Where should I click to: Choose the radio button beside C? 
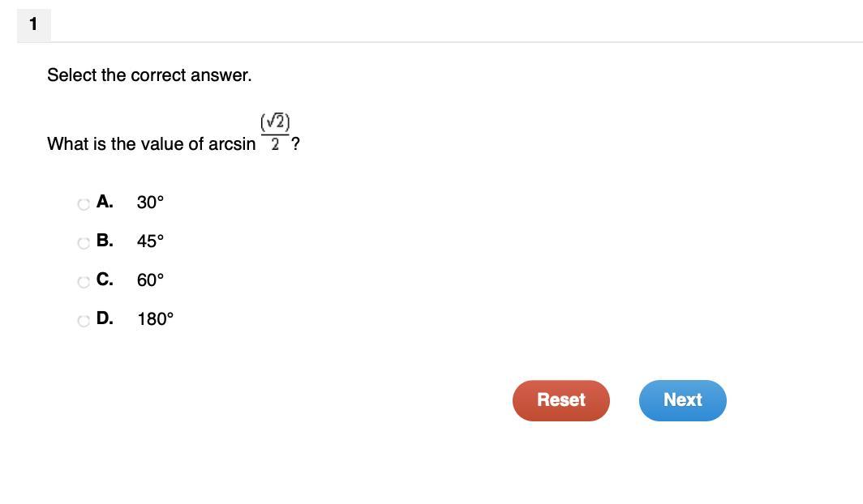pos(84,282)
